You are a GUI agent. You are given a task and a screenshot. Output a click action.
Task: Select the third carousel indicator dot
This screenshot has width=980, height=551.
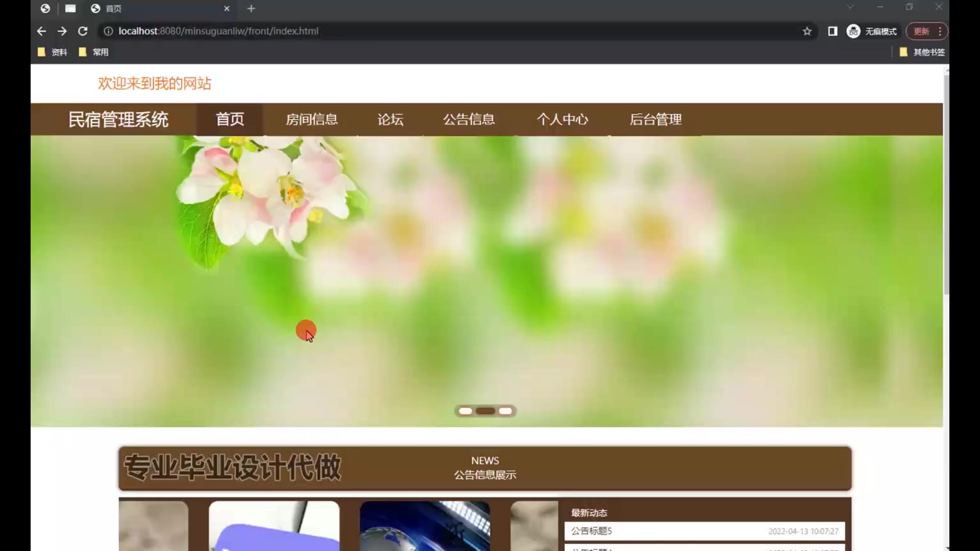505,411
